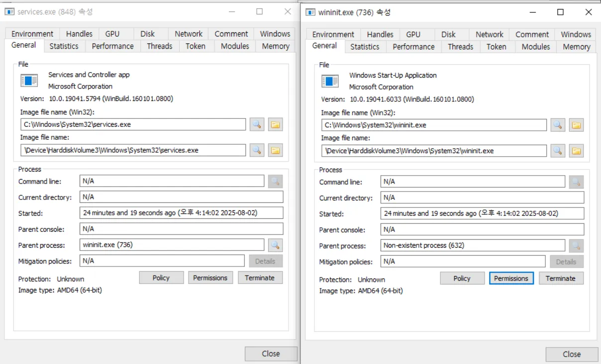Open Token tab in wininit.exe window
The width and height of the screenshot is (601, 364).
coord(497,46)
